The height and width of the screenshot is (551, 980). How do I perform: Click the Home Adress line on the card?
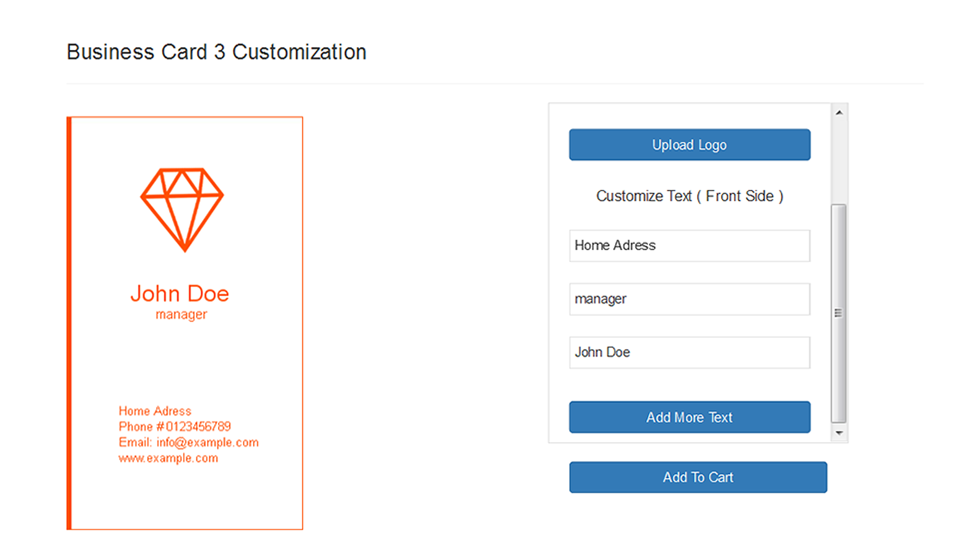tap(154, 411)
